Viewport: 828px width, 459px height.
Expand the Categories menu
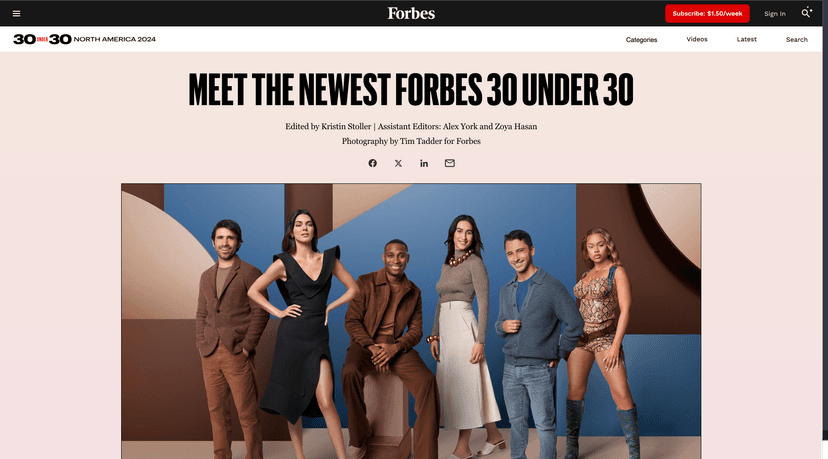(x=641, y=40)
